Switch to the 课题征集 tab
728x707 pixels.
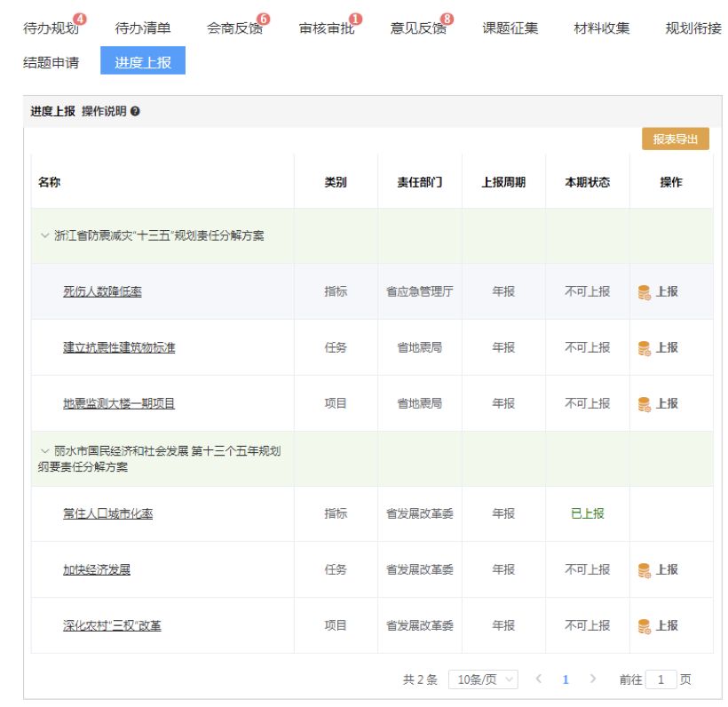tap(510, 28)
